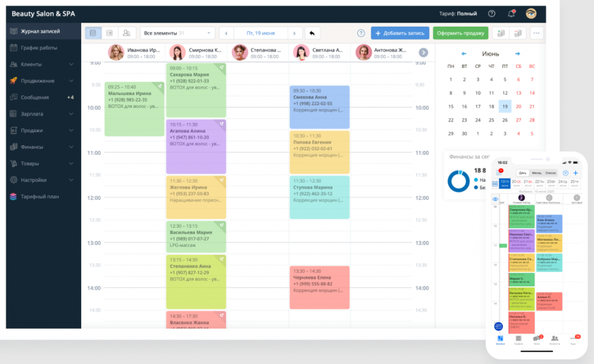Viewport: 594px width, 364px height.
Task: Expand the Финансы submenu chevron
Action: tap(71, 147)
